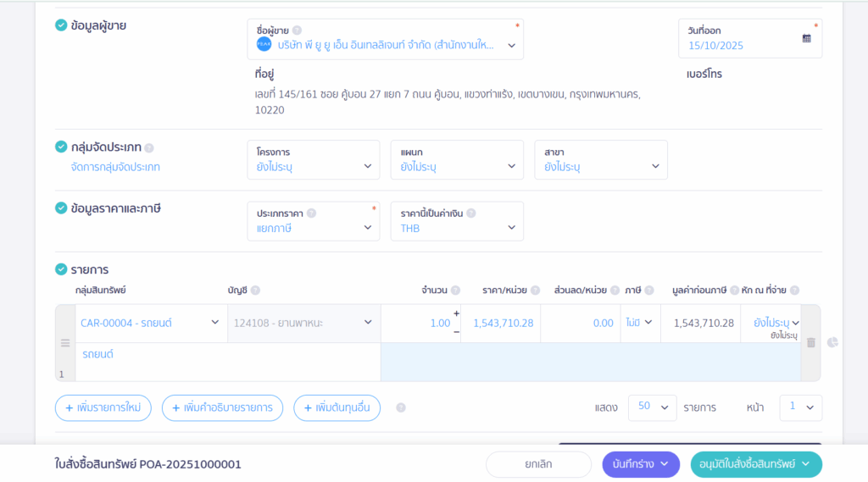The width and height of the screenshot is (868, 482).
Task: Toggle the รายการ section checkmark
Action: point(61,269)
